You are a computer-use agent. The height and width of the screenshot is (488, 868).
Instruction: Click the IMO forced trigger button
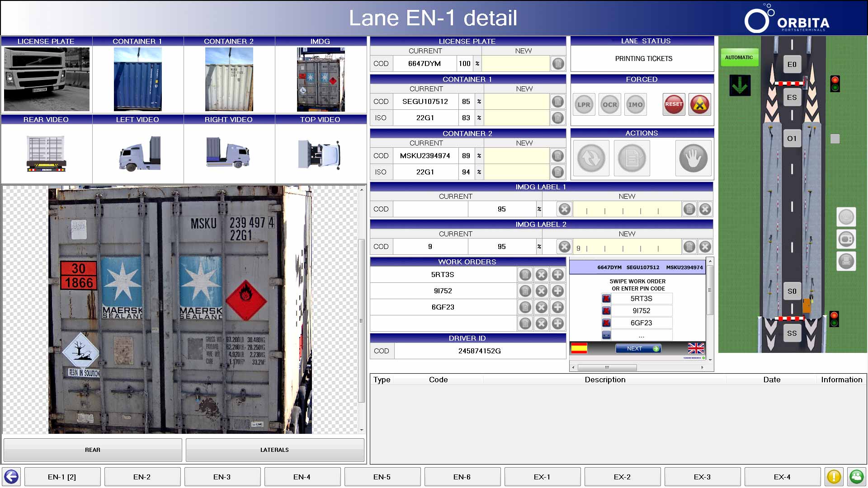[635, 104]
